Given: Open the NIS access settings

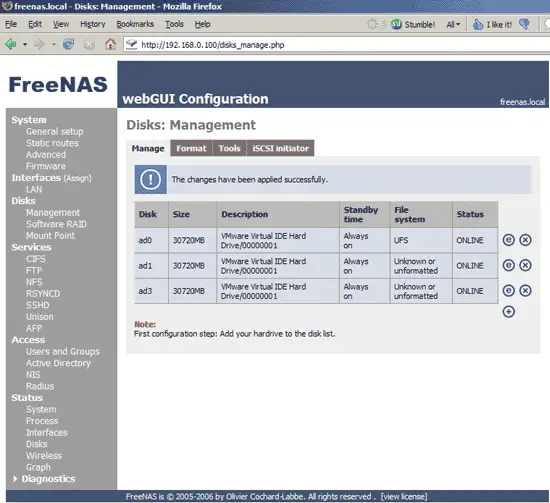Looking at the screenshot, I should point(33,375).
